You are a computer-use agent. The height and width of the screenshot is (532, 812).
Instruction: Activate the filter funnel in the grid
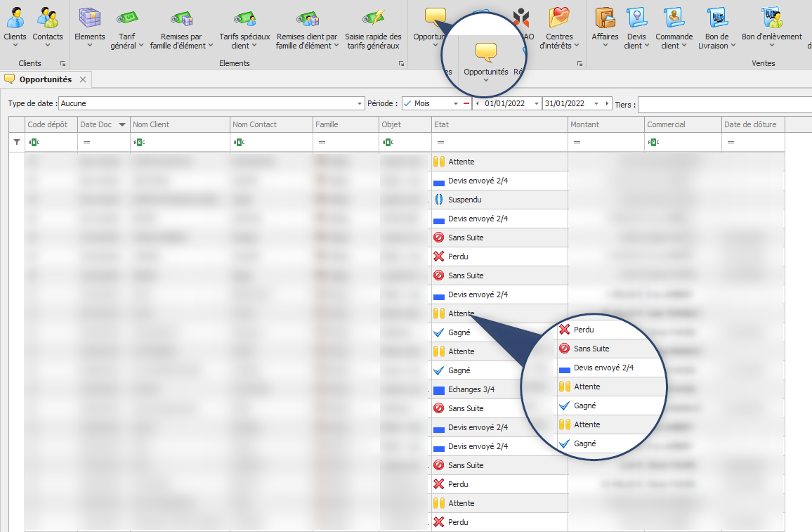click(x=15, y=141)
